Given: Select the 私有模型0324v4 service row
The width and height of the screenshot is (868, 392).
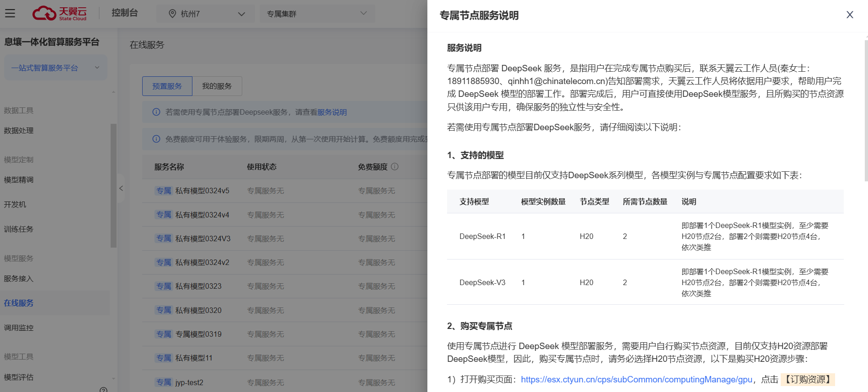Looking at the screenshot, I should (285, 215).
